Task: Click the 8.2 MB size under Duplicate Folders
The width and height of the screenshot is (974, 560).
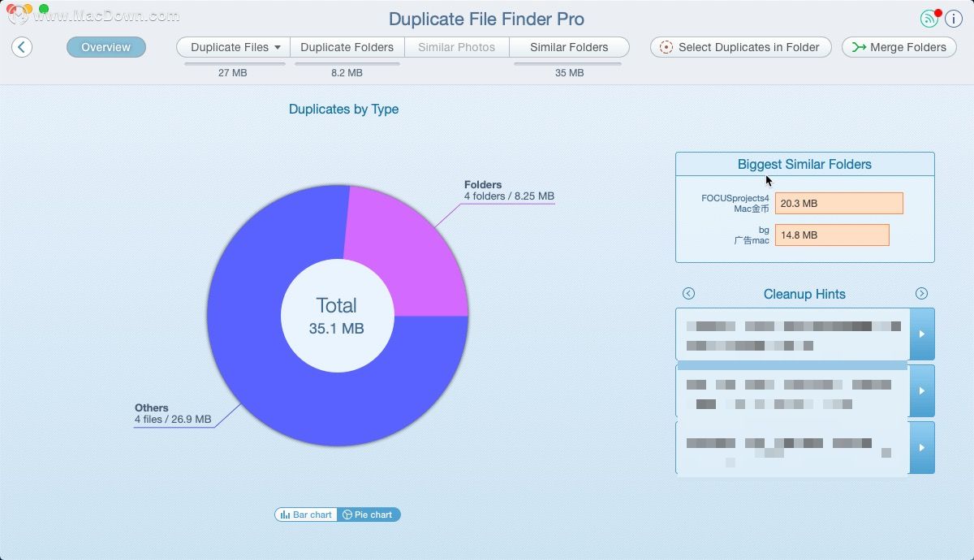Action: pos(347,73)
